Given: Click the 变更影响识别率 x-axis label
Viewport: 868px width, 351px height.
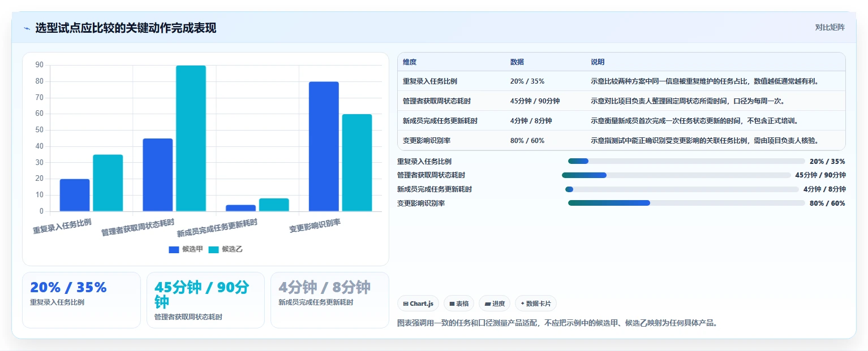Looking at the screenshot, I should click(x=315, y=226).
